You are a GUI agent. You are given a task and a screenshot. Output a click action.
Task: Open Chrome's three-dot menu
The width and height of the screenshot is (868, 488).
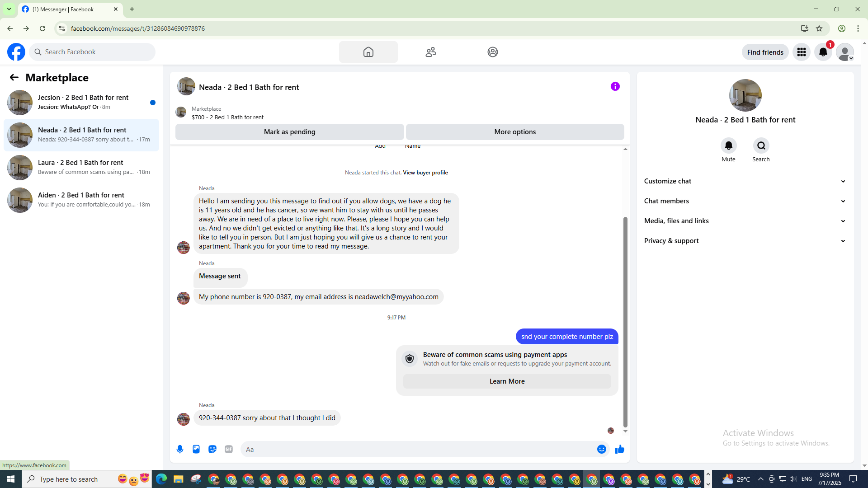click(x=858, y=28)
